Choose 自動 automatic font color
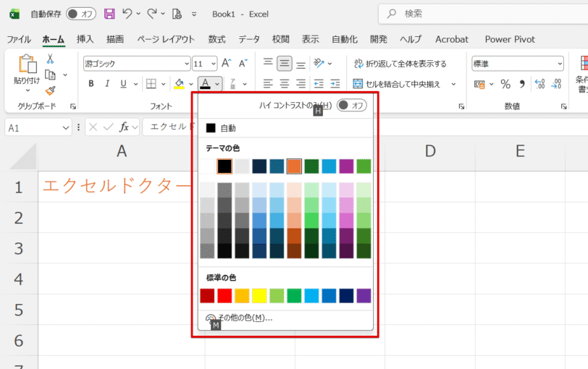The height and width of the screenshot is (369, 588). coord(285,128)
